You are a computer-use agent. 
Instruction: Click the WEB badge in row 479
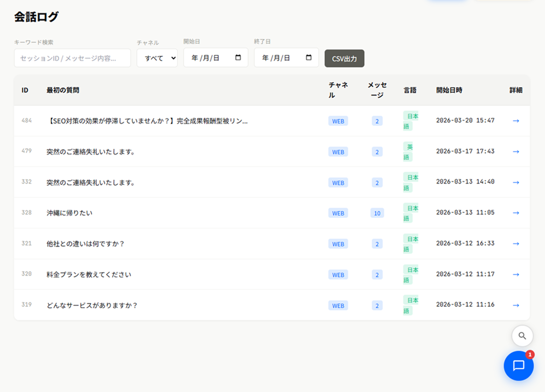tap(338, 152)
